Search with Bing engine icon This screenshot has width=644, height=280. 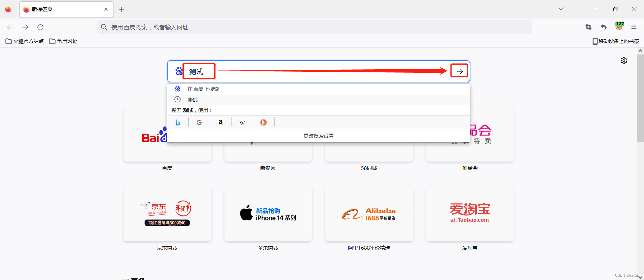pyautogui.click(x=178, y=123)
